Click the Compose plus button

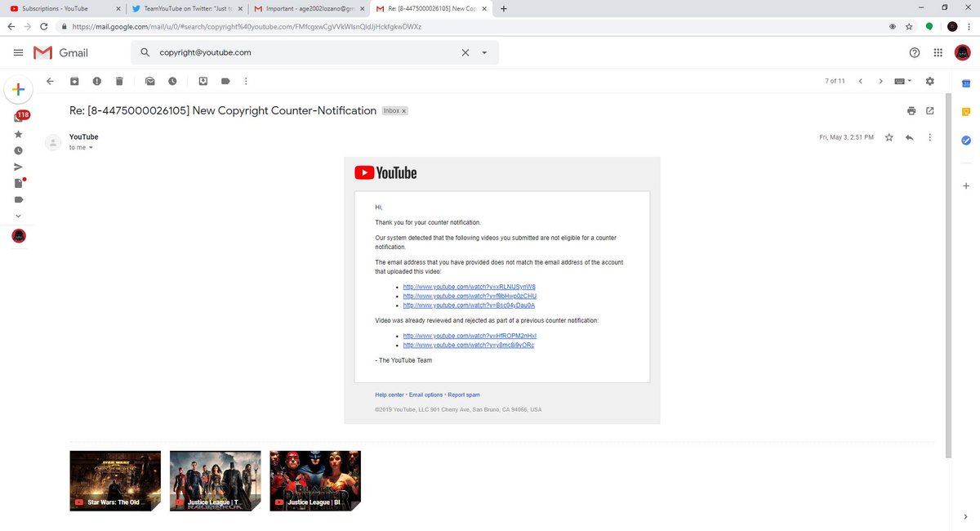coord(18,90)
